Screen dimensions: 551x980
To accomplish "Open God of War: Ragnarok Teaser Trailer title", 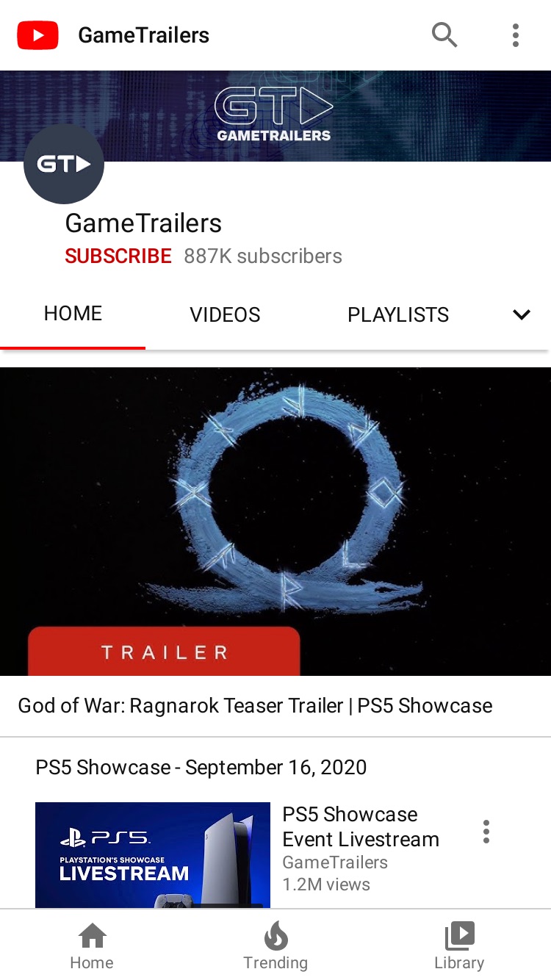I will 255,705.
